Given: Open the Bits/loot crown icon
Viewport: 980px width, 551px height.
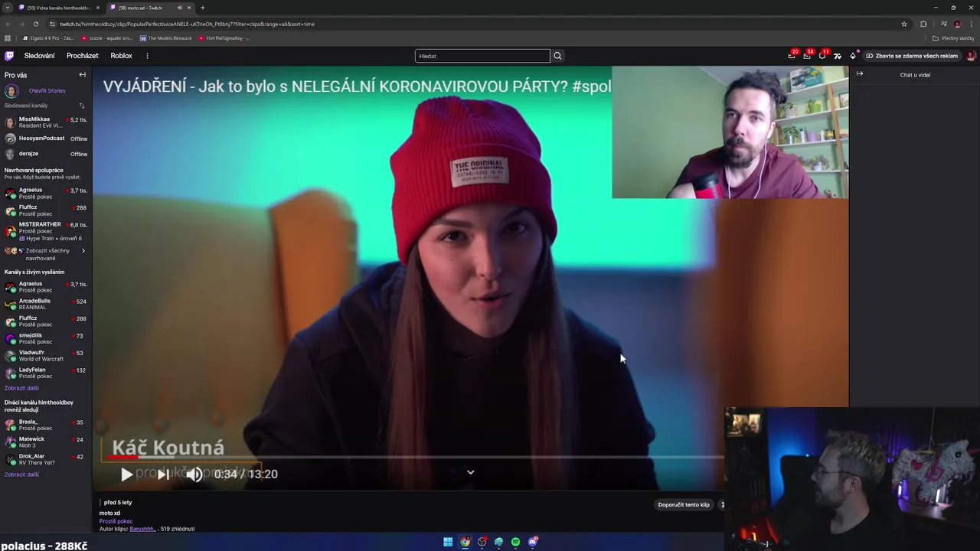Looking at the screenshot, I should pyautogui.click(x=853, y=56).
